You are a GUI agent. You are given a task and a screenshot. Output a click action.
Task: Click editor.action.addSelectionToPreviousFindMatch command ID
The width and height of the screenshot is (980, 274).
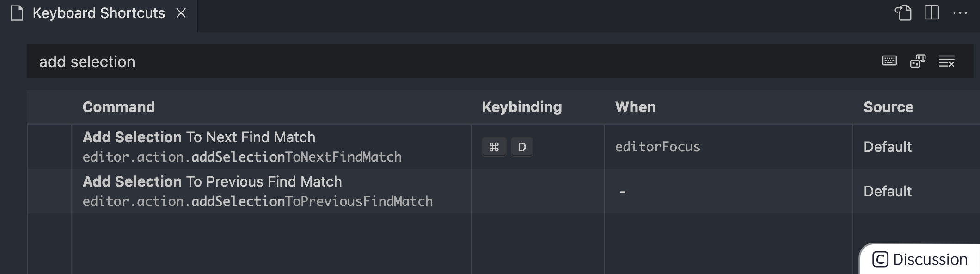pyautogui.click(x=257, y=201)
